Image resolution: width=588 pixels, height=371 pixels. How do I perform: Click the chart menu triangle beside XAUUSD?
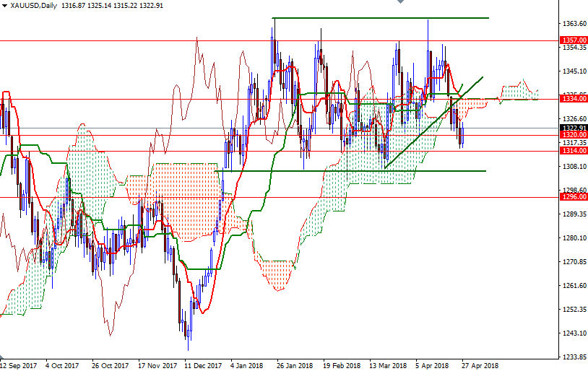pos(4,6)
